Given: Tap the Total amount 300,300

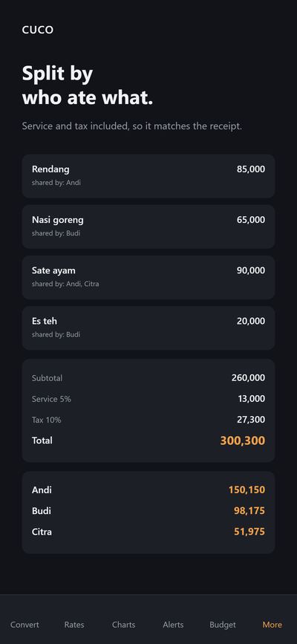Looking at the screenshot, I should 242,440.
